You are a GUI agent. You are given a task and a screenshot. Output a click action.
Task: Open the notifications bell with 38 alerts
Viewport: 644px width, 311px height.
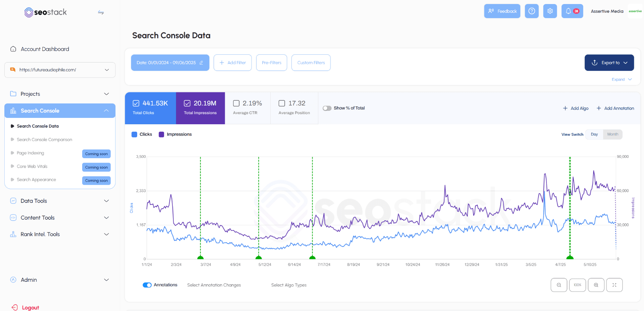click(x=572, y=11)
